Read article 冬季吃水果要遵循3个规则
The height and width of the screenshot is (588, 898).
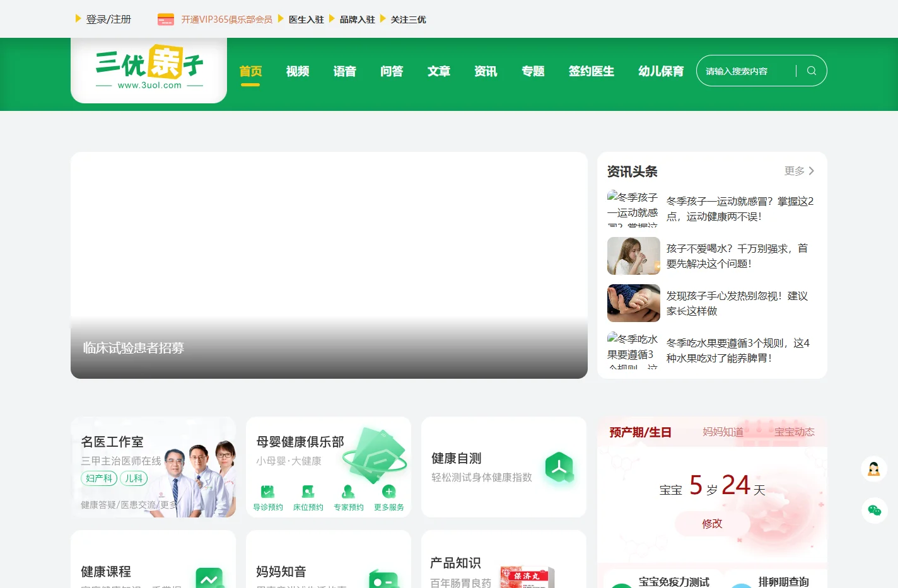(x=738, y=350)
